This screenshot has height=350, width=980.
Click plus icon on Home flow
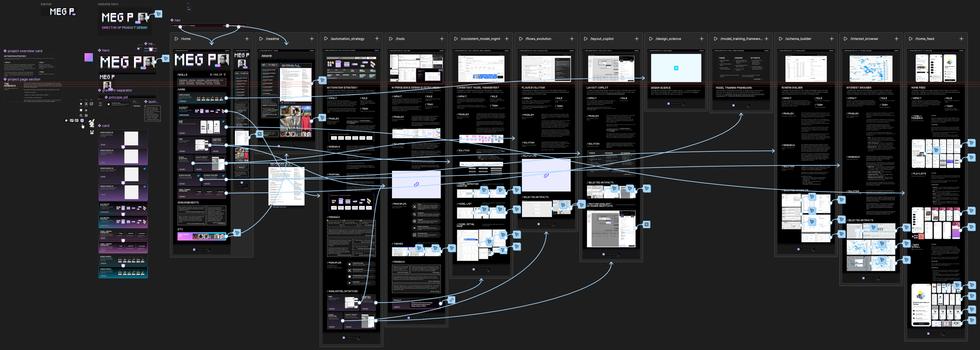click(x=247, y=39)
